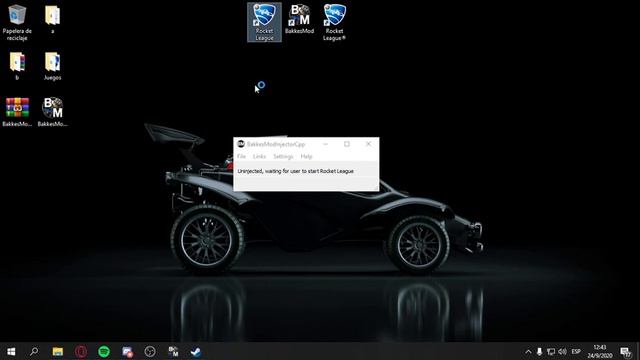Screen dimensions: 640x360
Task: Open the round gray taskbar icon before BakkesMod
Action: 150,351
